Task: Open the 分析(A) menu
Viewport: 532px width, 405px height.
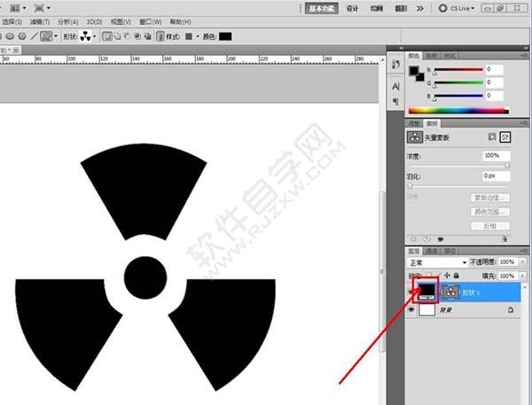Action: [x=68, y=21]
